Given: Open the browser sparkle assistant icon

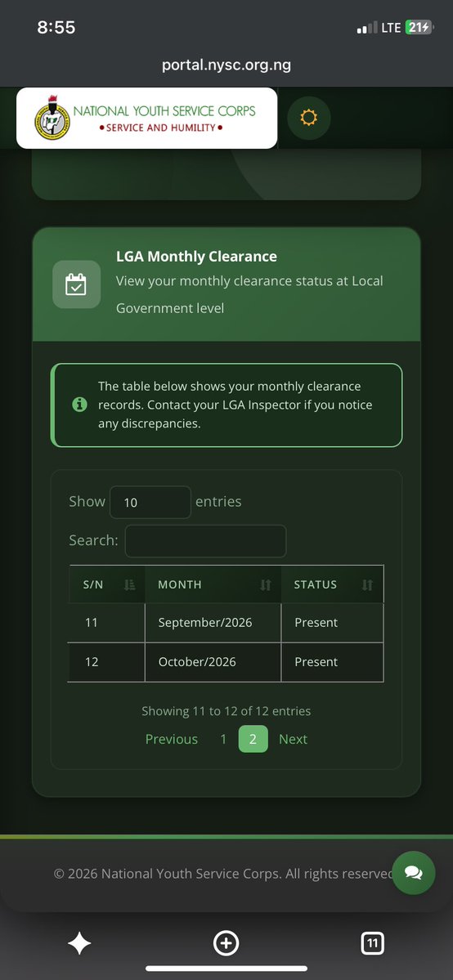Looking at the screenshot, I should 79,943.
